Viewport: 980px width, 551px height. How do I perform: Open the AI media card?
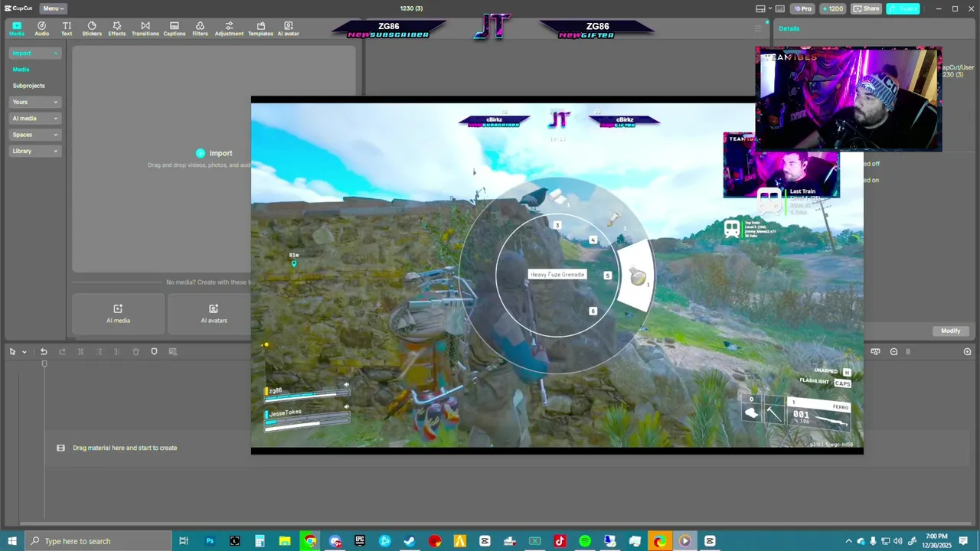pos(118,314)
